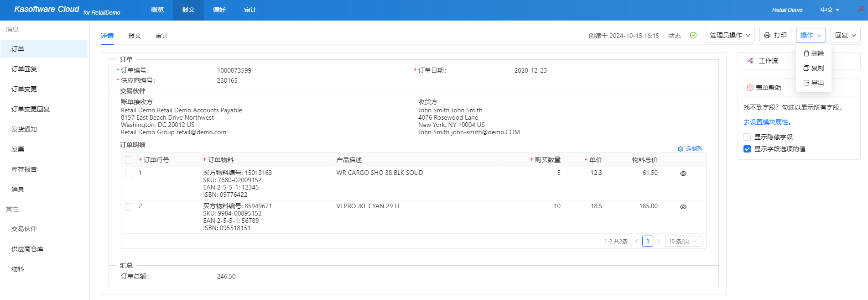868x300 pixels.
Task: Click the 打印 printer button
Action: (775, 35)
